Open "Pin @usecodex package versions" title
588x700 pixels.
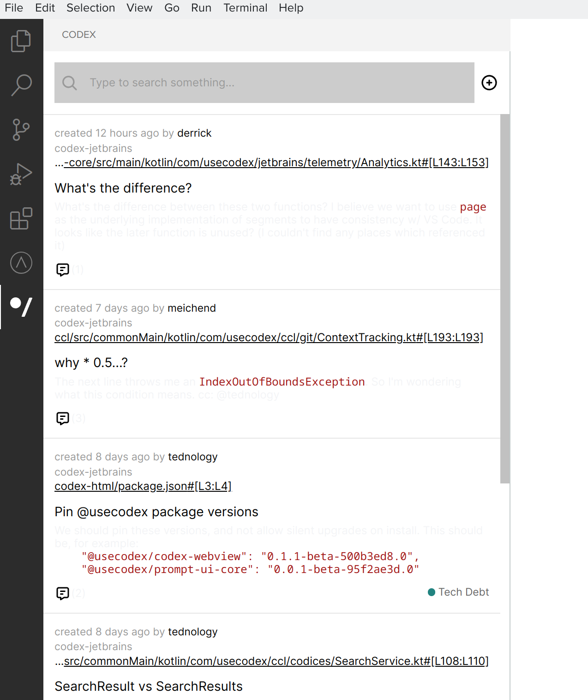click(156, 512)
